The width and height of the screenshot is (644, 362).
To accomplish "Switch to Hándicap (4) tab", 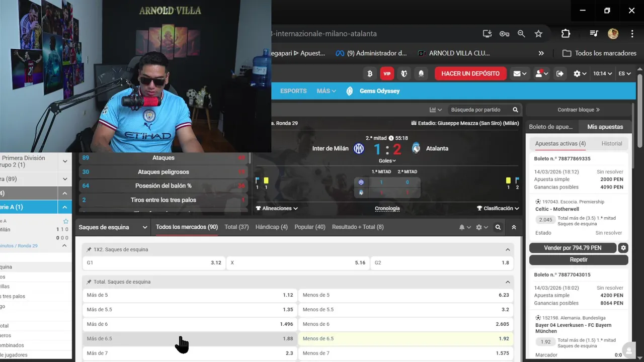I will pyautogui.click(x=272, y=227).
